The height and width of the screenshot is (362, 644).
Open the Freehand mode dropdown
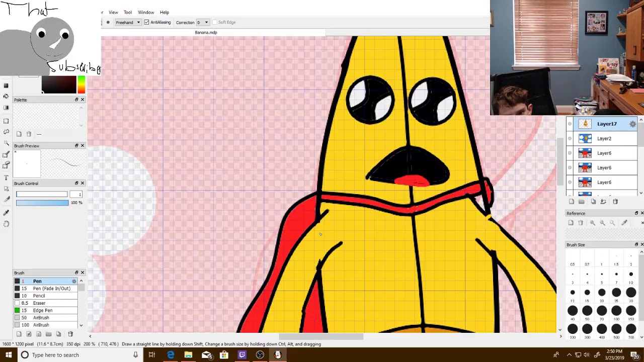[128, 22]
